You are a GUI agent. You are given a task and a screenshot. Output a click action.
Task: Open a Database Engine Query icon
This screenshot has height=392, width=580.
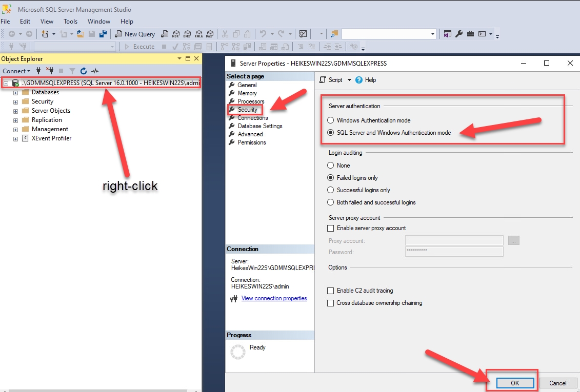coord(165,34)
